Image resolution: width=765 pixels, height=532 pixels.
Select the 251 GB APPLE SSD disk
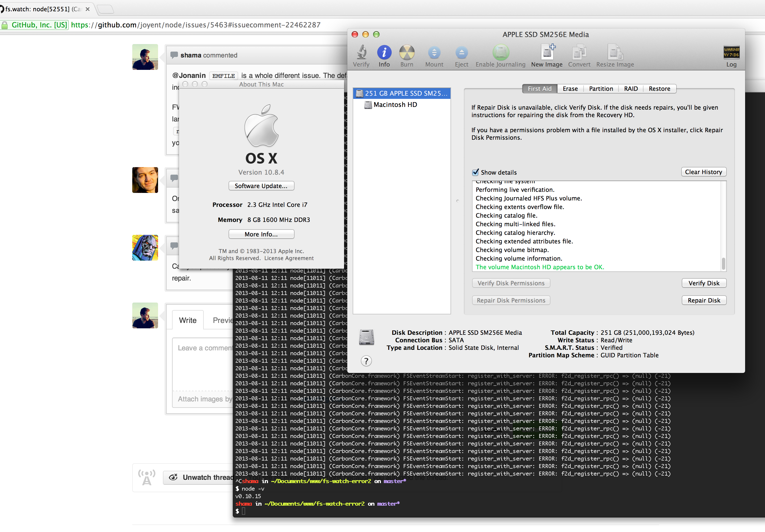(402, 93)
